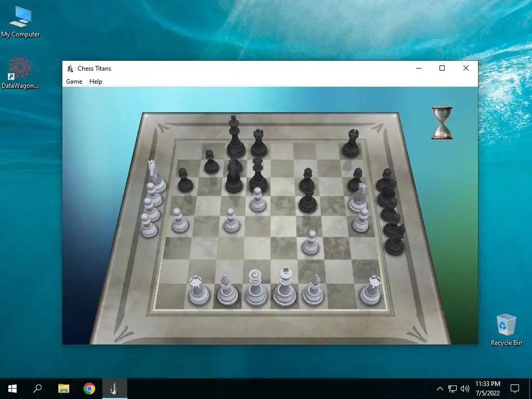Expand hidden system tray icons
The height and width of the screenshot is (399, 532).
pyautogui.click(x=440, y=389)
